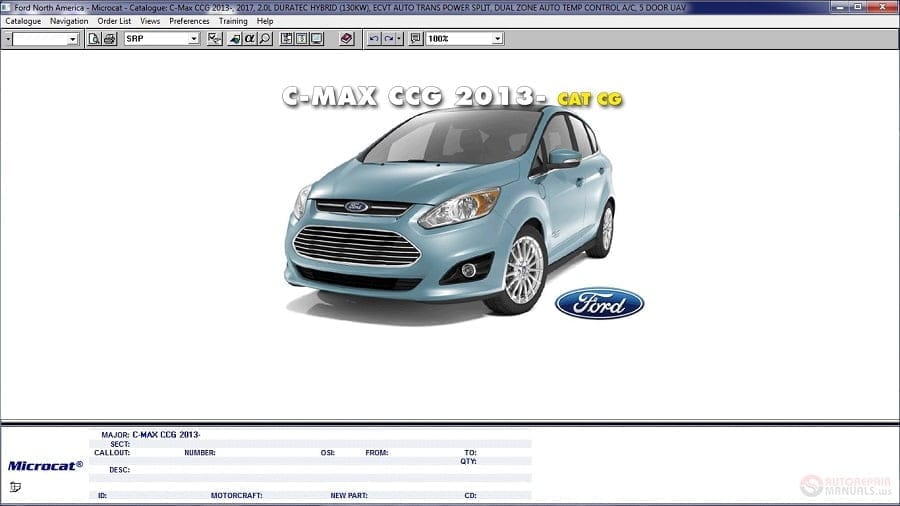900x506 pixels.
Task: Open the purple book icon
Action: click(x=346, y=39)
